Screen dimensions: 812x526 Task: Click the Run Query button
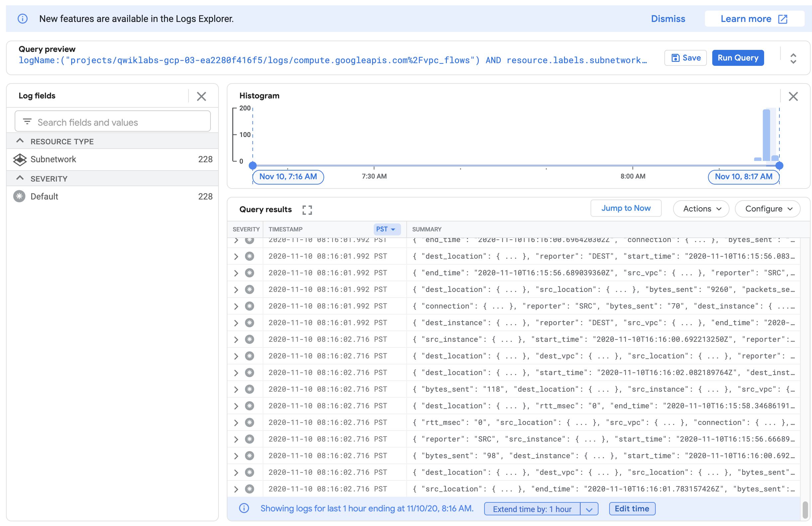tap(738, 58)
